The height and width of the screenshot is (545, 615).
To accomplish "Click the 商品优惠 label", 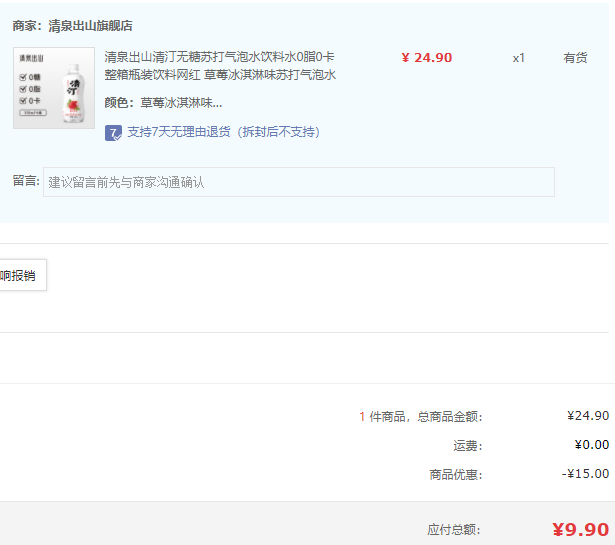I will [455, 475].
